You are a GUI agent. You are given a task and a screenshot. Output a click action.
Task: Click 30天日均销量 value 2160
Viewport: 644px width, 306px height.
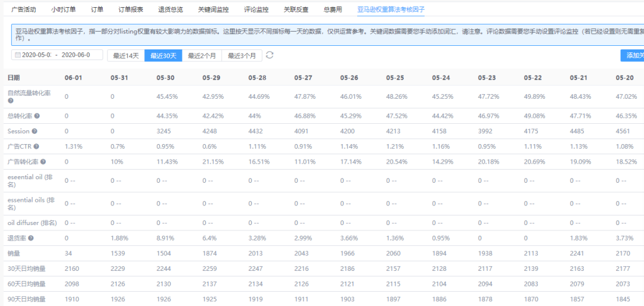tap(72, 268)
